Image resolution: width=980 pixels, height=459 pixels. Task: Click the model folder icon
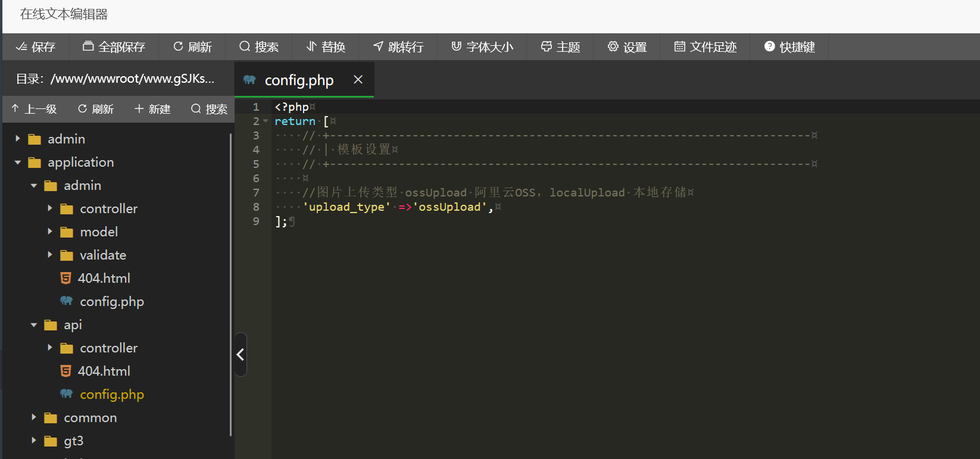click(x=67, y=232)
